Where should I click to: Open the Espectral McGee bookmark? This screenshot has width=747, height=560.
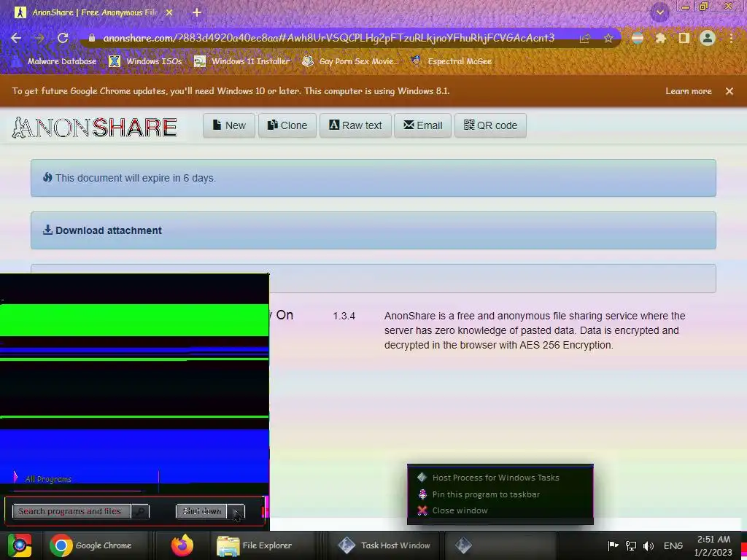pos(451,61)
